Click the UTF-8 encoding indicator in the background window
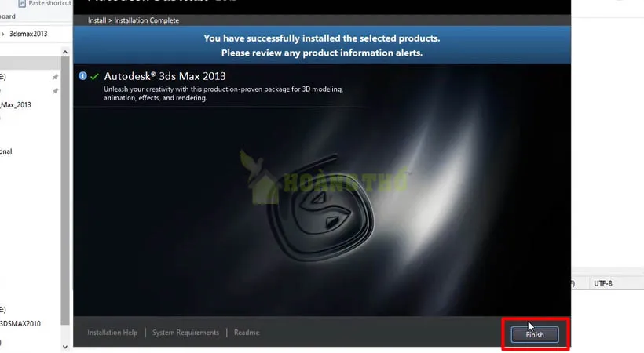644x353 pixels. coord(603,283)
